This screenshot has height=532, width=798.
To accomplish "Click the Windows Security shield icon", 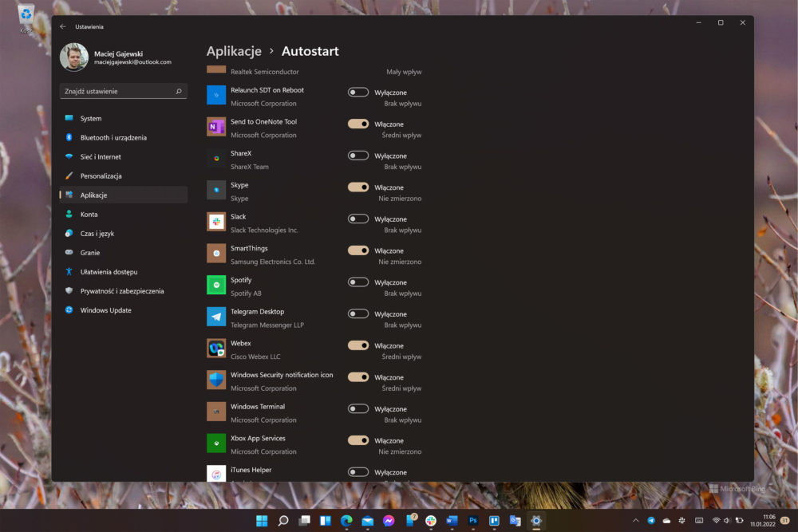I will (x=216, y=380).
